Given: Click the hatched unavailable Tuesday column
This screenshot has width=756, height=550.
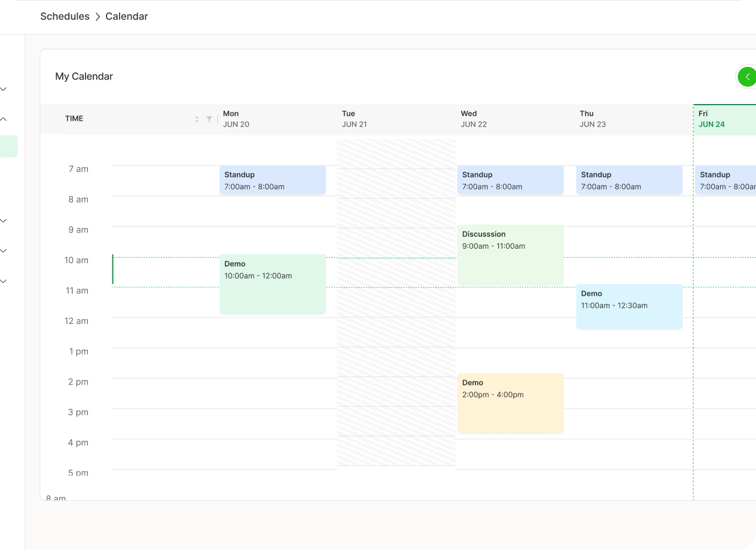Looking at the screenshot, I should point(396,335).
